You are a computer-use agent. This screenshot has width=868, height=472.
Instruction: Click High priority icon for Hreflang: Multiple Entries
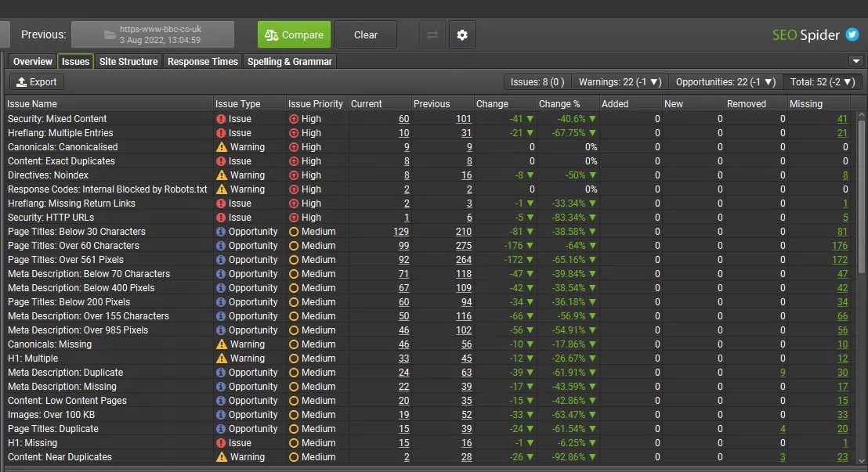[x=294, y=133]
